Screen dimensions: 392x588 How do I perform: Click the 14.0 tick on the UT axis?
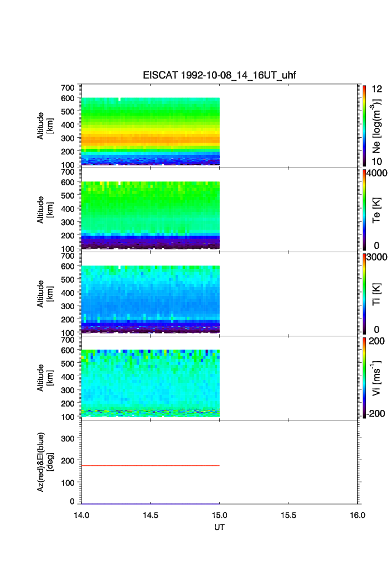(x=81, y=515)
